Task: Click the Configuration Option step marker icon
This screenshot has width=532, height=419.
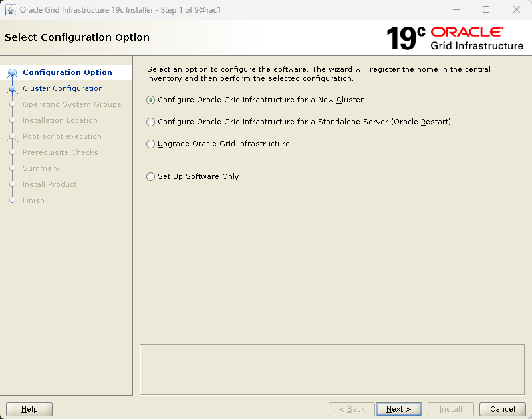Action: tap(12, 72)
